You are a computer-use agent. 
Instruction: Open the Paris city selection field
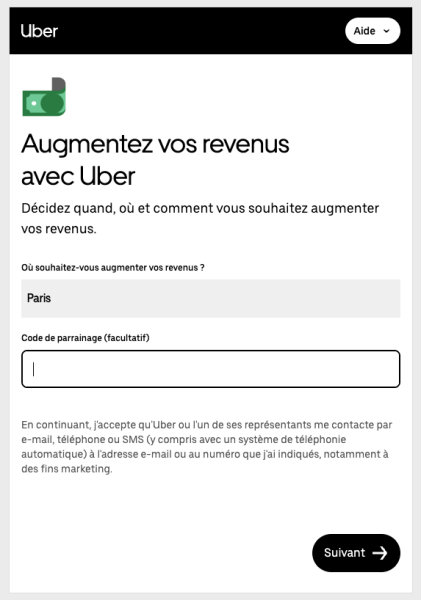[x=210, y=298]
